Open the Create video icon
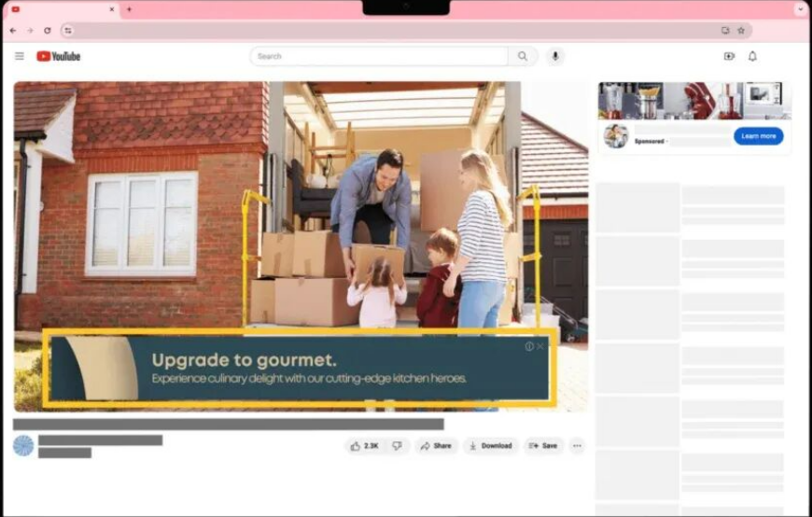812x517 pixels. (x=729, y=56)
